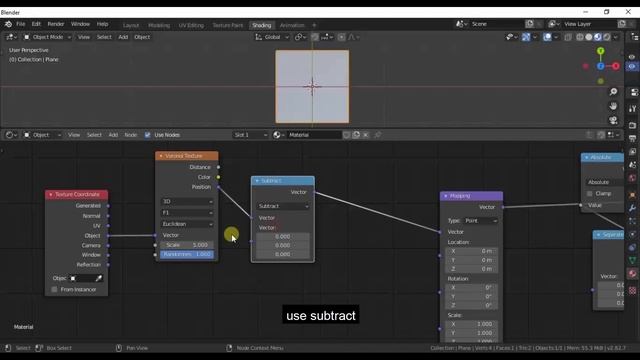This screenshot has height=360, width=640.
Task: Click the eyedropper in Texture Coordinate node
Action: (98, 278)
